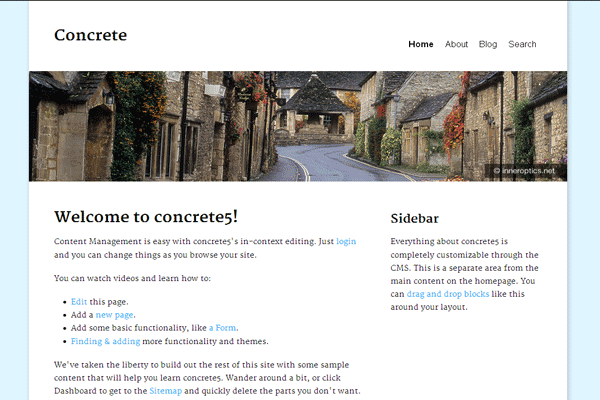Follow the login link
Image resolution: width=600 pixels, height=400 pixels.
pos(346,241)
